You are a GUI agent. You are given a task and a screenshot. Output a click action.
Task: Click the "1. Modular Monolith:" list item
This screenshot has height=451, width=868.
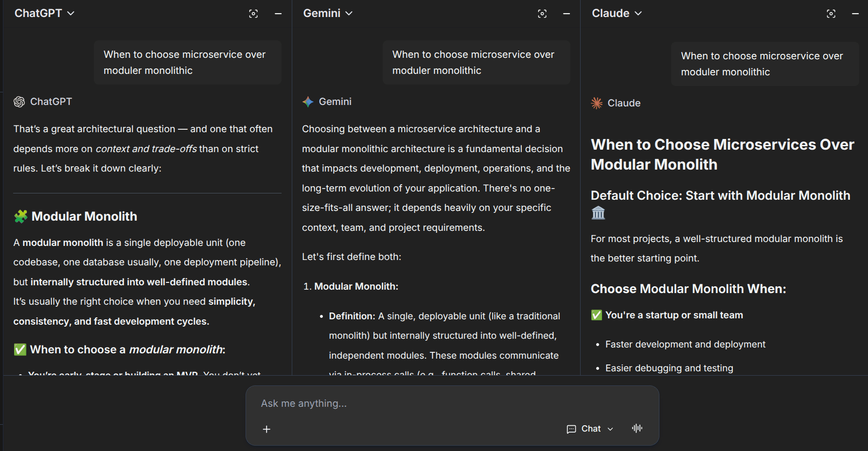point(351,286)
